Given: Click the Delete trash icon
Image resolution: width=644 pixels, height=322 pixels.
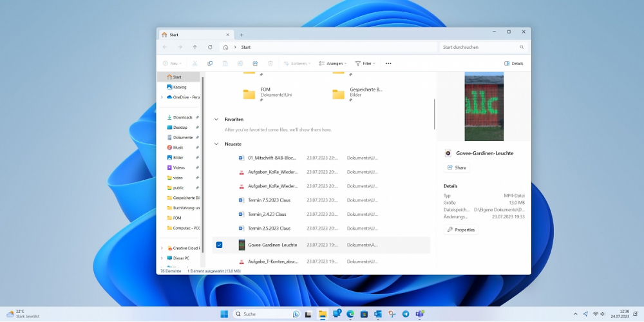Looking at the screenshot, I should 270,64.
